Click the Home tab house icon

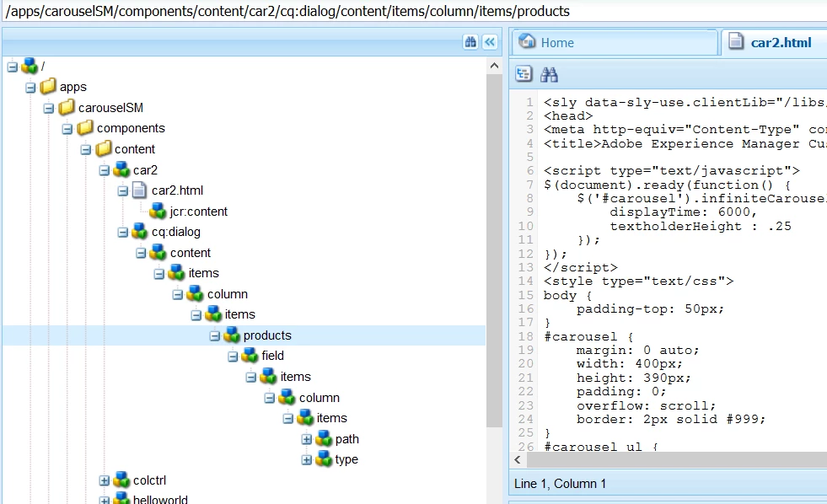coord(527,41)
